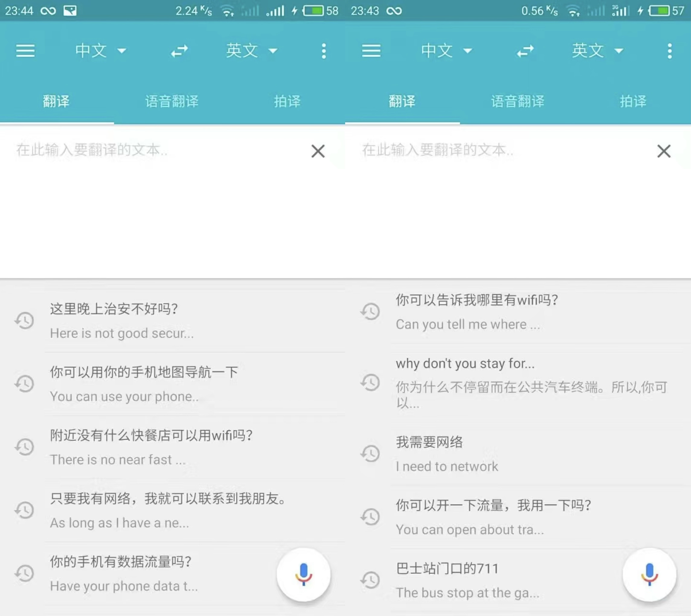
Task: Swap languages on right screen
Action: pos(525,51)
